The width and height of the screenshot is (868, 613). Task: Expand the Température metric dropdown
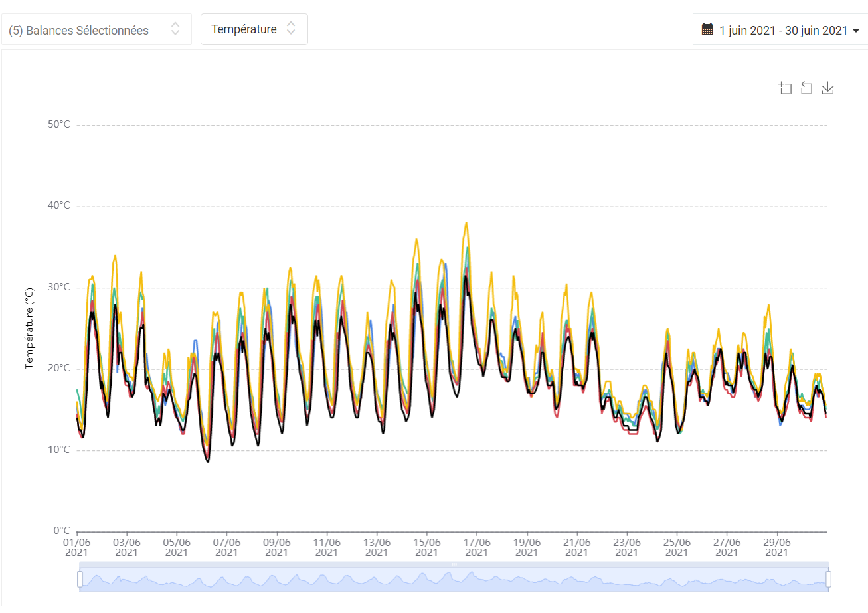pyautogui.click(x=254, y=29)
